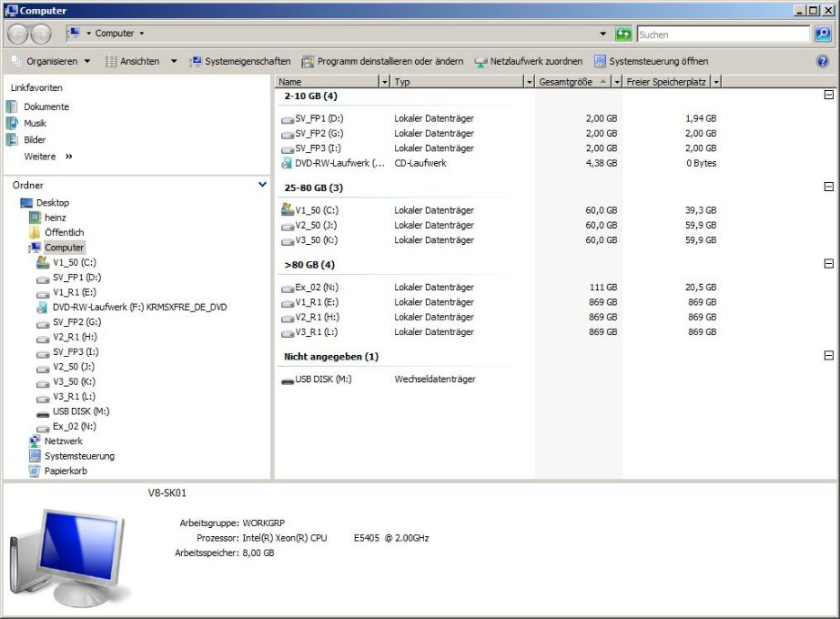The height and width of the screenshot is (619, 840).
Task: Select the USB DISK (M:) in file list
Action: click(322, 380)
